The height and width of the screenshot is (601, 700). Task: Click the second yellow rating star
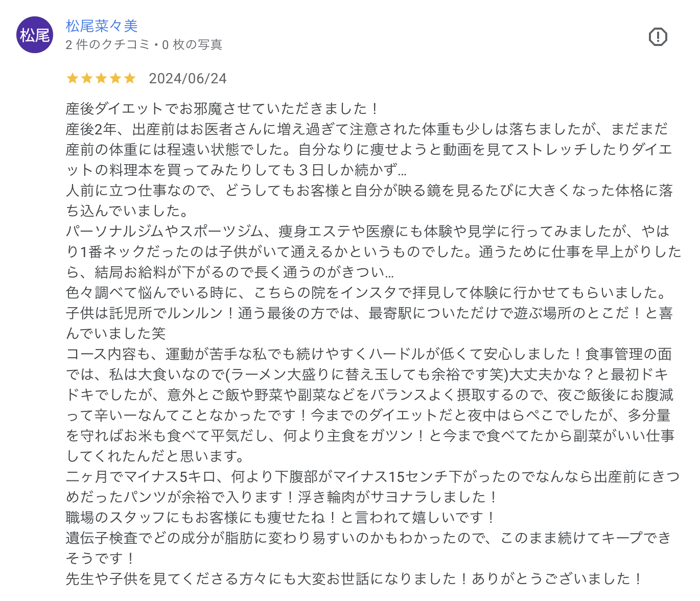(x=87, y=78)
